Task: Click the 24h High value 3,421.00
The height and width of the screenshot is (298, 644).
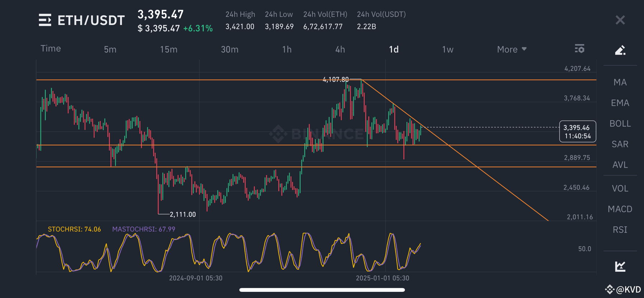Action: [x=240, y=27]
